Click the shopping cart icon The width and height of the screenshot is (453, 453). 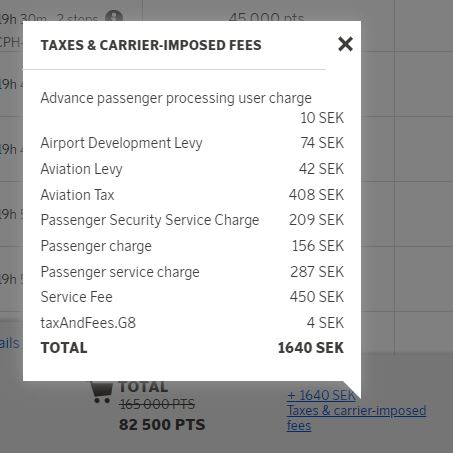pos(101,392)
